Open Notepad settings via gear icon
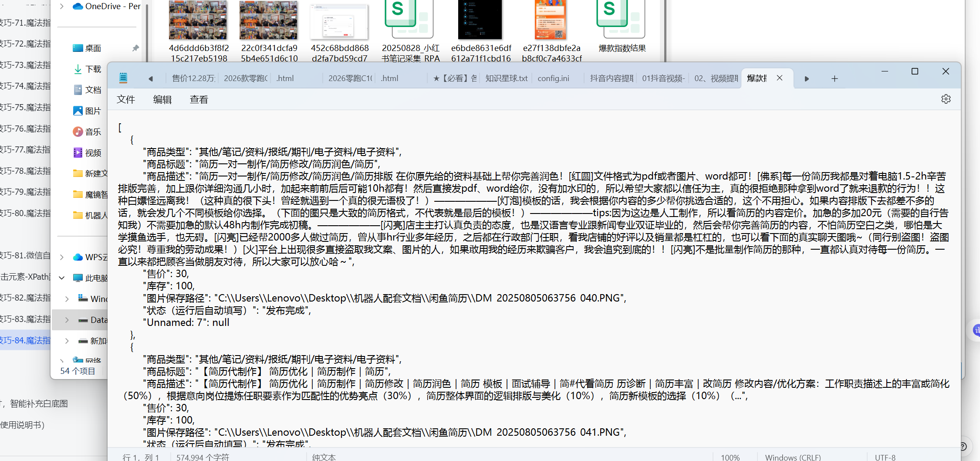 pyautogui.click(x=946, y=99)
